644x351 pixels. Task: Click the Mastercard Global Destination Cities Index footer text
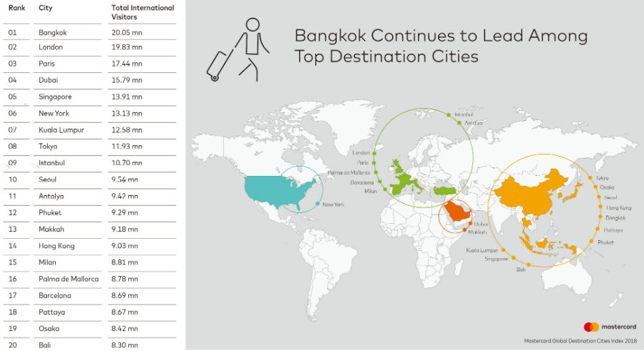578,342
